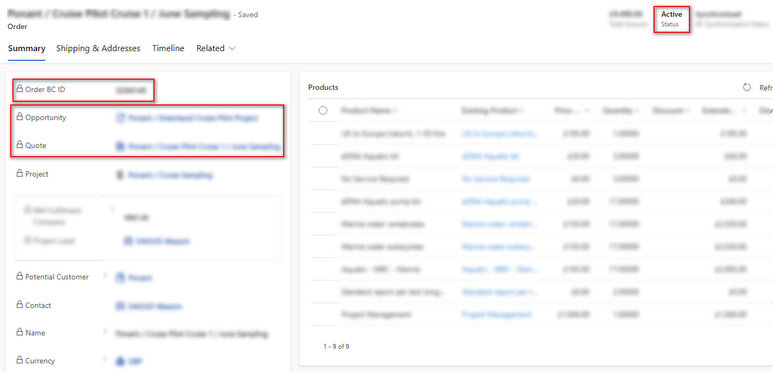The width and height of the screenshot is (773, 372).
Task: Open Project Management existing product link
Action: (496, 314)
